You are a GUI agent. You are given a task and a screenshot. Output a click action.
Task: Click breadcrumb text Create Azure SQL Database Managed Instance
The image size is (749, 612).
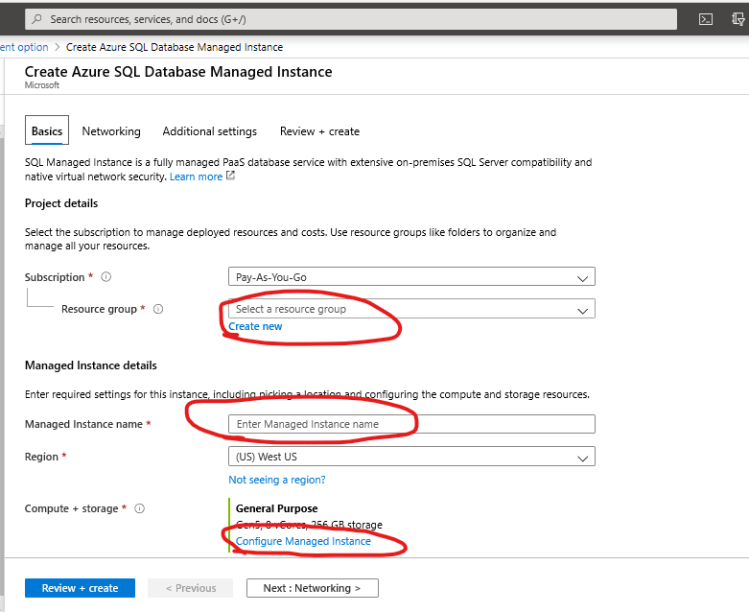[174, 47]
